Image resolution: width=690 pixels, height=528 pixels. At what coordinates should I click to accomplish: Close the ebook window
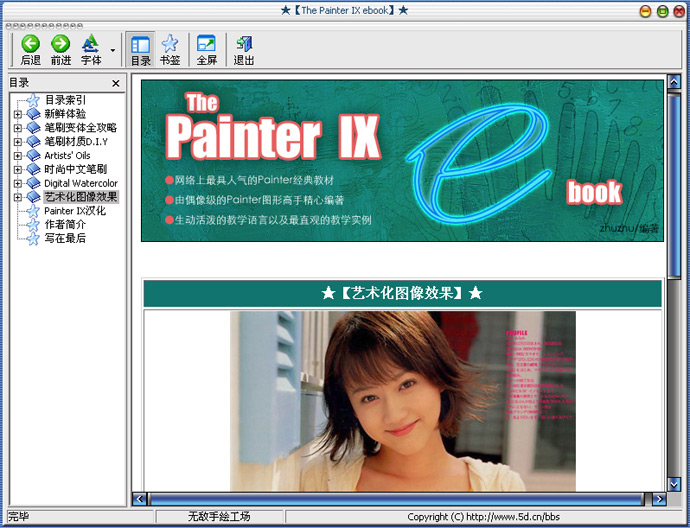pyautogui.click(x=679, y=11)
